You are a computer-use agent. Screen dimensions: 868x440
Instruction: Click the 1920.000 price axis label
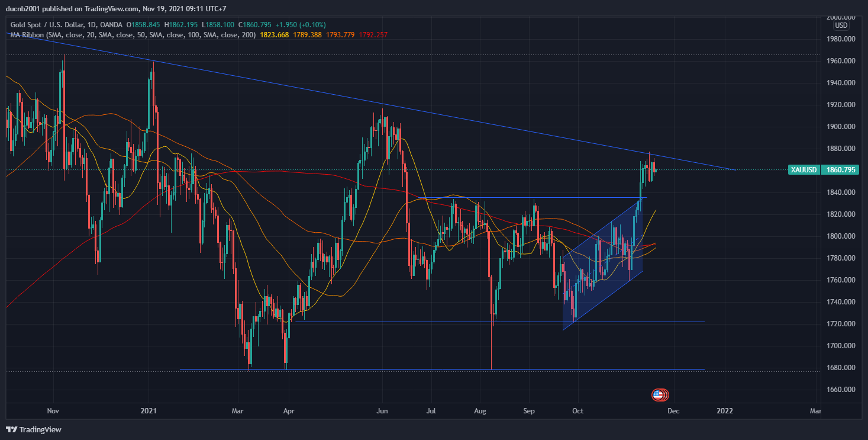[840, 105]
